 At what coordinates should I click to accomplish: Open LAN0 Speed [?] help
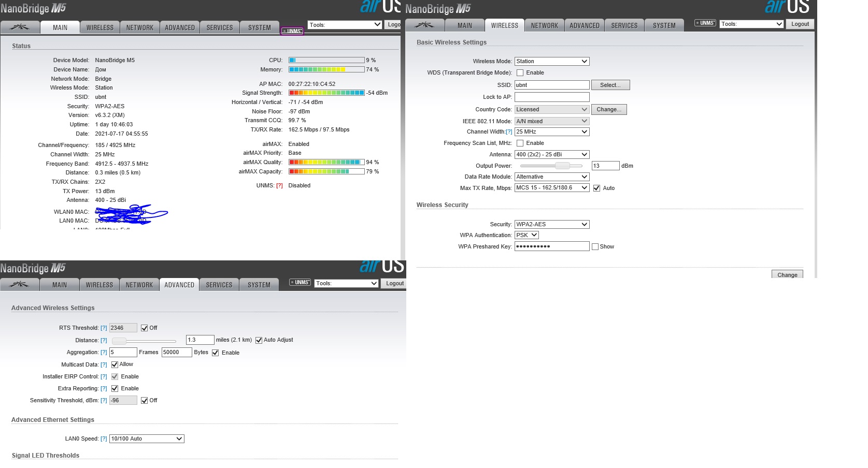tap(104, 439)
